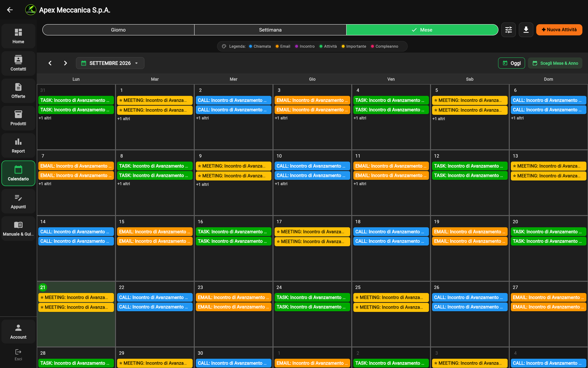
Task: Select the Mese view tab
Action: tap(422, 30)
